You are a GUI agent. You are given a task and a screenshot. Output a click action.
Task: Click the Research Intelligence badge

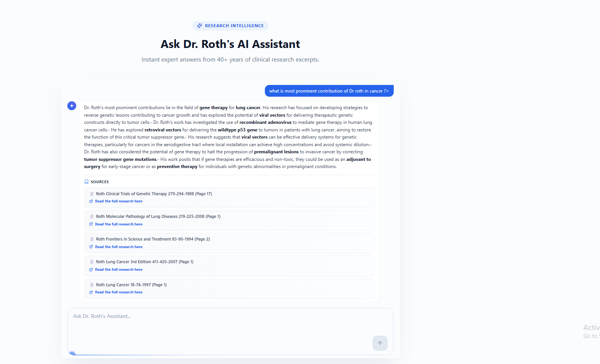[x=230, y=26]
